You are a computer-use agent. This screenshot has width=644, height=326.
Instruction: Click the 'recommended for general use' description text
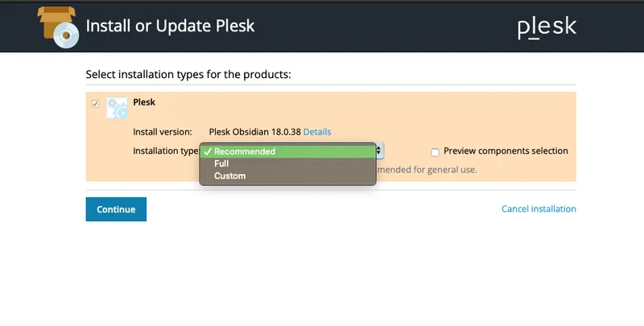point(427,170)
